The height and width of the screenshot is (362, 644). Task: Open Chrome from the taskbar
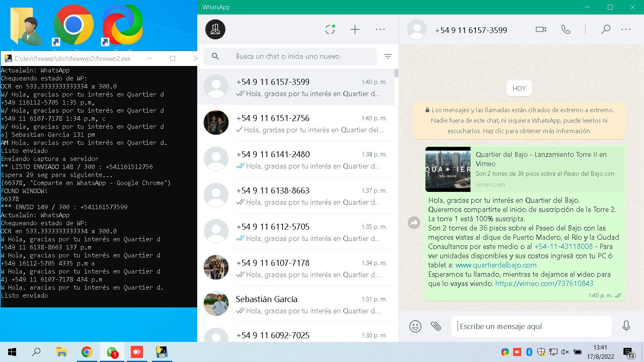point(87,352)
